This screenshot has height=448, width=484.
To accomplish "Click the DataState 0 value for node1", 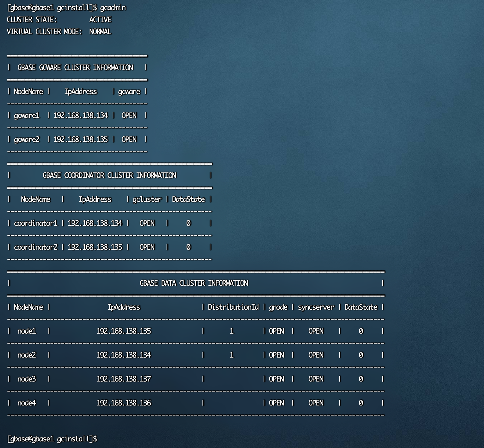I will click(x=361, y=331).
